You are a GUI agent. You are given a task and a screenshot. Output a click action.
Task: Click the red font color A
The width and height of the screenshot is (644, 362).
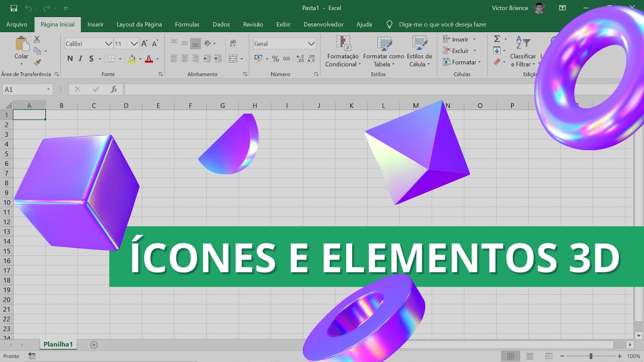click(148, 59)
